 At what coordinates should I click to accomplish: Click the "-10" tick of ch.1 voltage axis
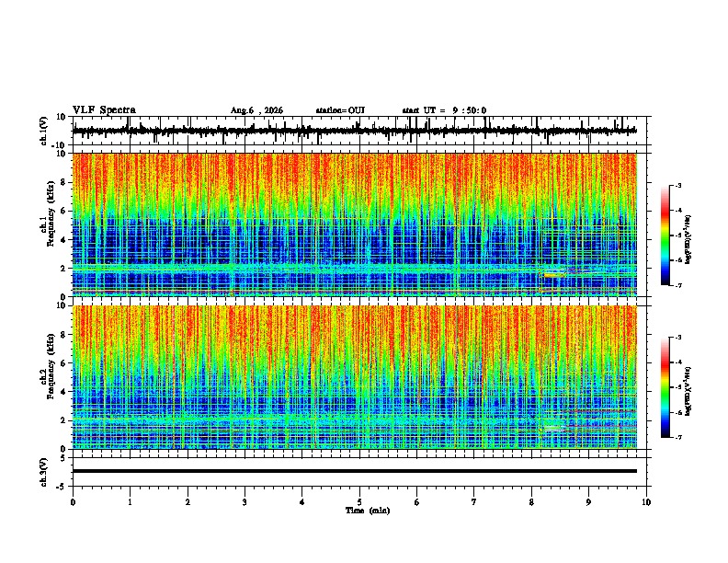coord(59,145)
